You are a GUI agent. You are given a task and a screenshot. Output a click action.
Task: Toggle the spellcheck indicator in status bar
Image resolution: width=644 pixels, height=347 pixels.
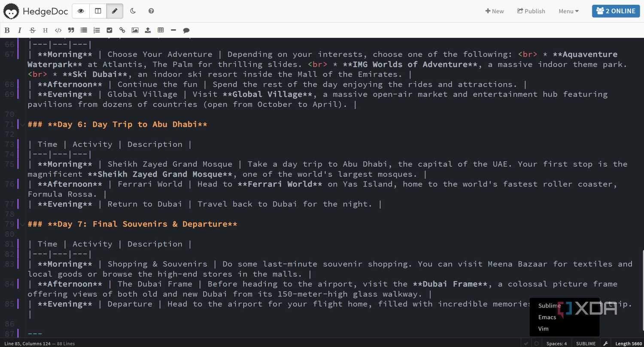(536, 344)
